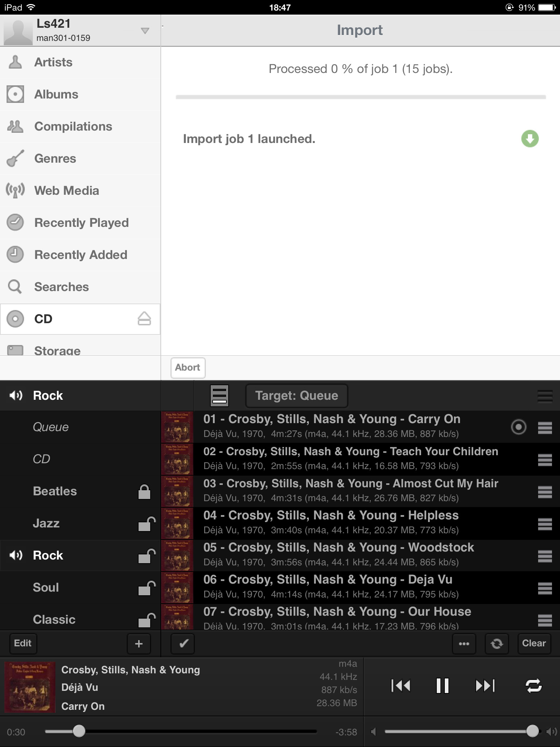Viewport: 560px width, 747px height.
Task: Select the CD playlist in dark panel
Action: [80, 459]
